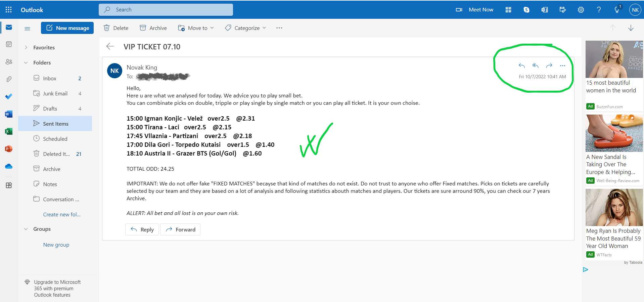Open Settings gear icon
Viewport: 644px width, 302px height.
tap(581, 10)
